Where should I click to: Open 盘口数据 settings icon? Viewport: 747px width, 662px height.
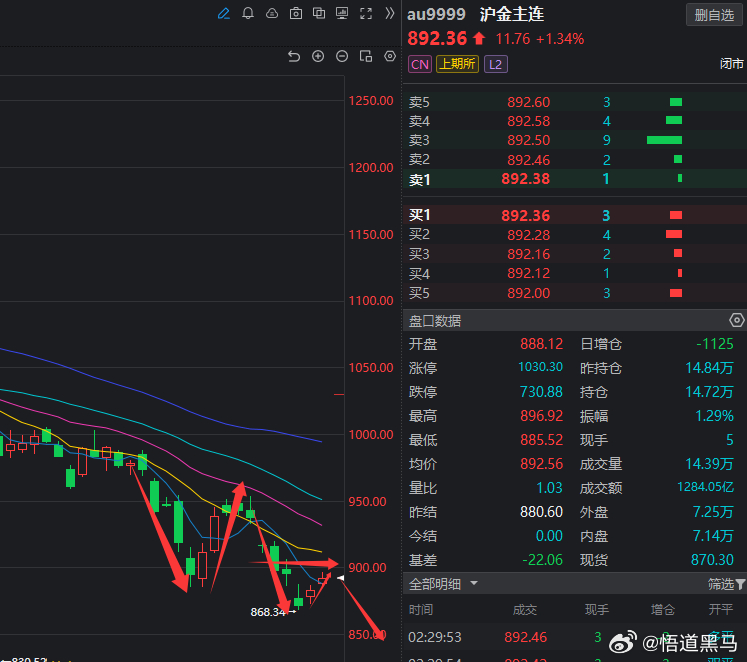(737, 321)
